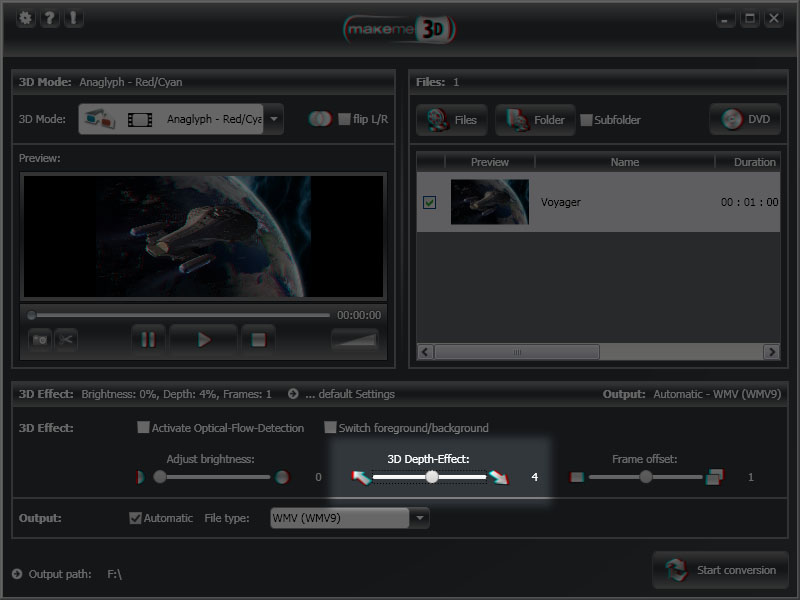Click the scissors cut icon

pos(66,340)
